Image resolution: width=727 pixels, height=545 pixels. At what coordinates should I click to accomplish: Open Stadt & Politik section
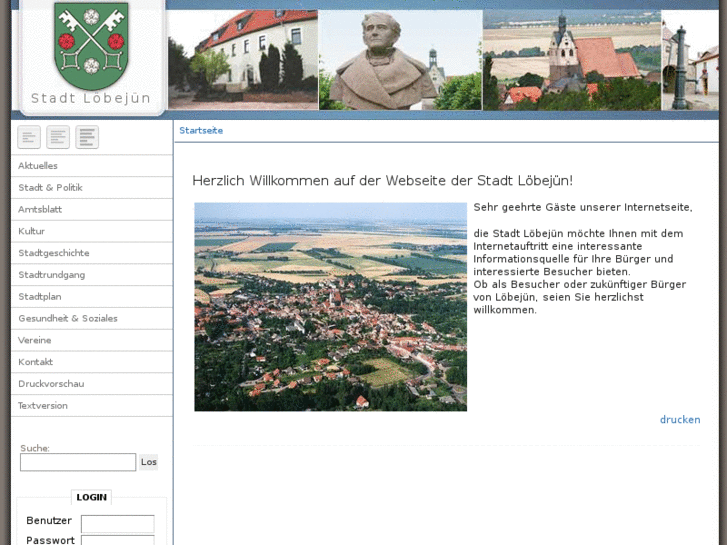click(50, 188)
